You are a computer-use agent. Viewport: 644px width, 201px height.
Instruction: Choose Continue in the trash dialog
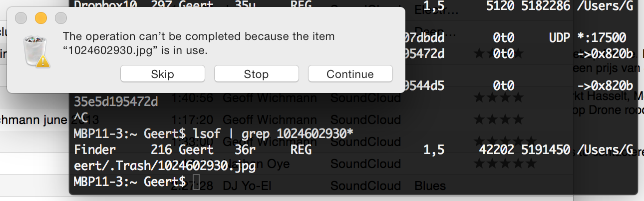[350, 74]
